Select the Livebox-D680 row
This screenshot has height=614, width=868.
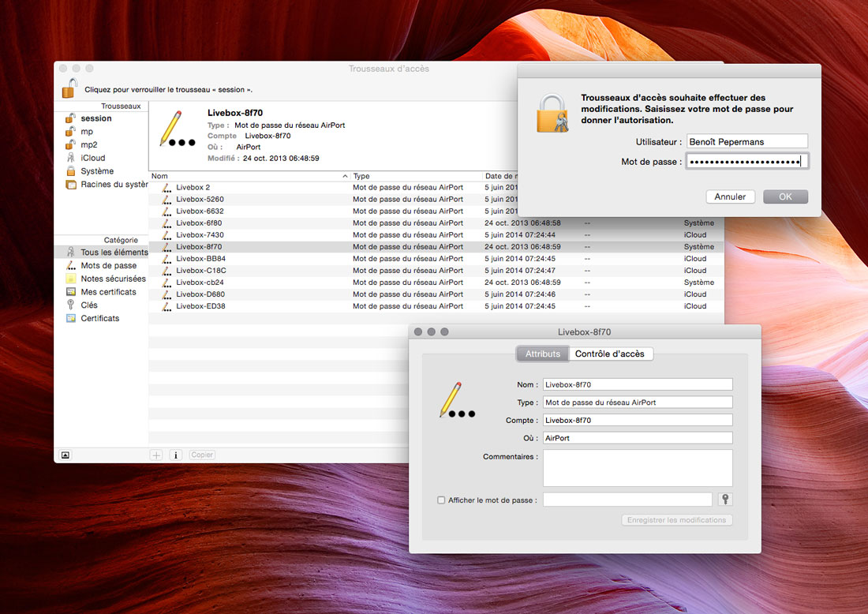pos(436,294)
